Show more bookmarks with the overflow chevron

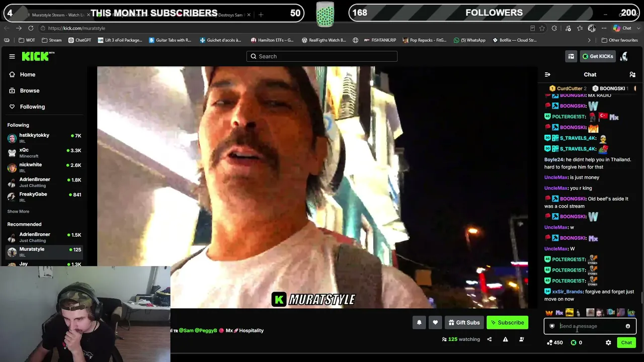(x=589, y=40)
